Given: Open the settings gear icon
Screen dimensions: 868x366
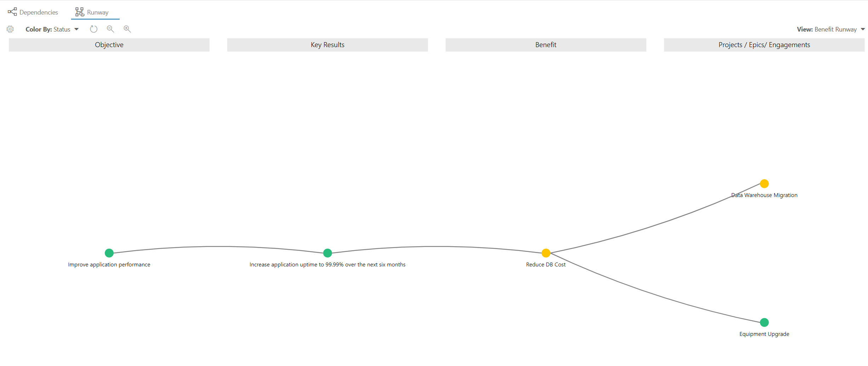Looking at the screenshot, I should 10,29.
